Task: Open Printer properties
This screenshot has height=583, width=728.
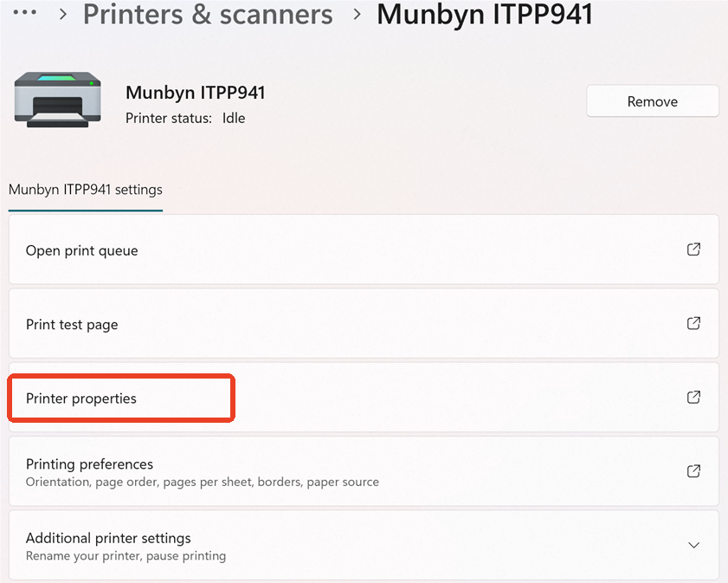Action: click(x=364, y=397)
